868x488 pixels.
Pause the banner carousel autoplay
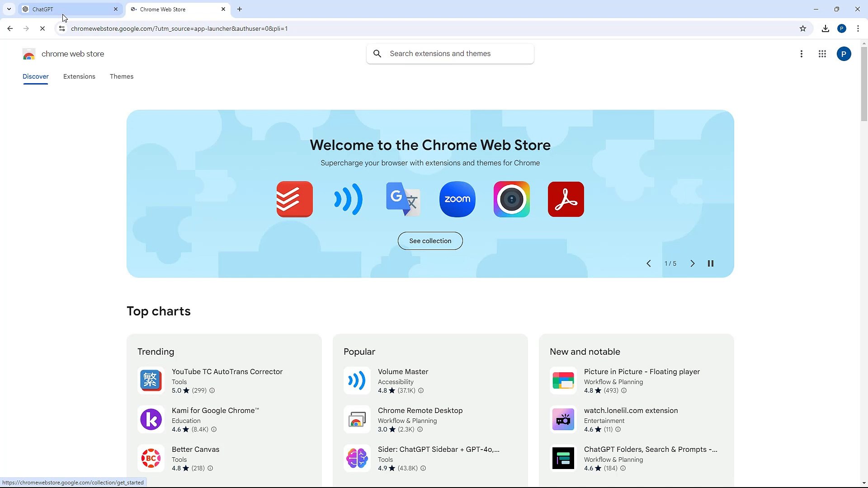[x=711, y=263]
